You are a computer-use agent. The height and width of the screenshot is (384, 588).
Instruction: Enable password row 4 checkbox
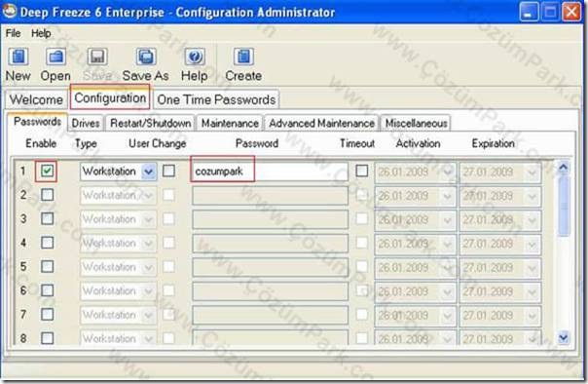pos(47,243)
